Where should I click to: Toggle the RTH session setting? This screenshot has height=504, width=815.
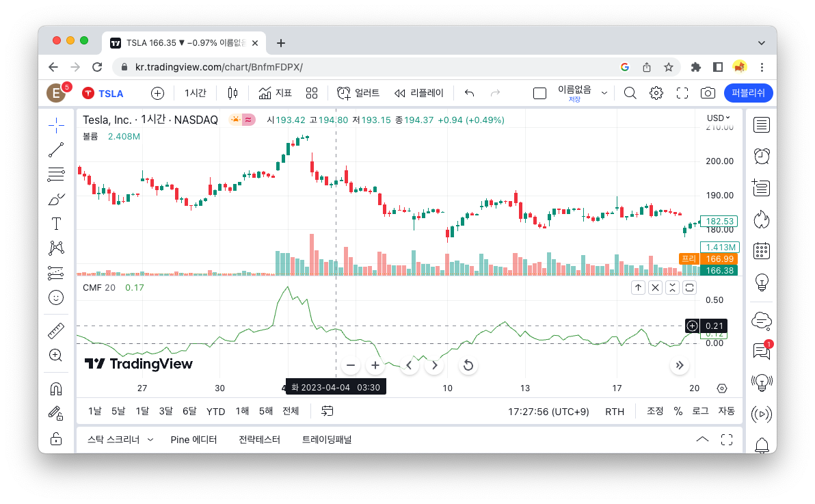[615, 412]
